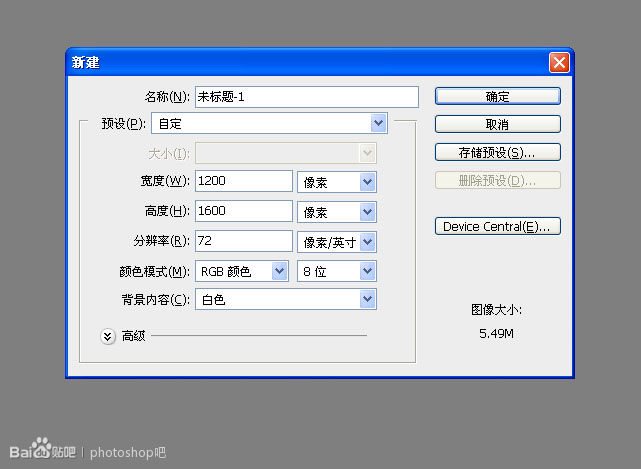Image resolution: width=641 pixels, height=469 pixels.
Task: Open the bit depth dropdown showing 8 位
Action: pos(336,271)
